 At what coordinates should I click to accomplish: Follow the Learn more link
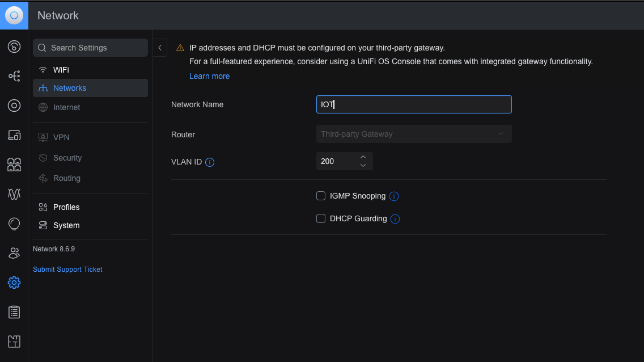tap(209, 76)
